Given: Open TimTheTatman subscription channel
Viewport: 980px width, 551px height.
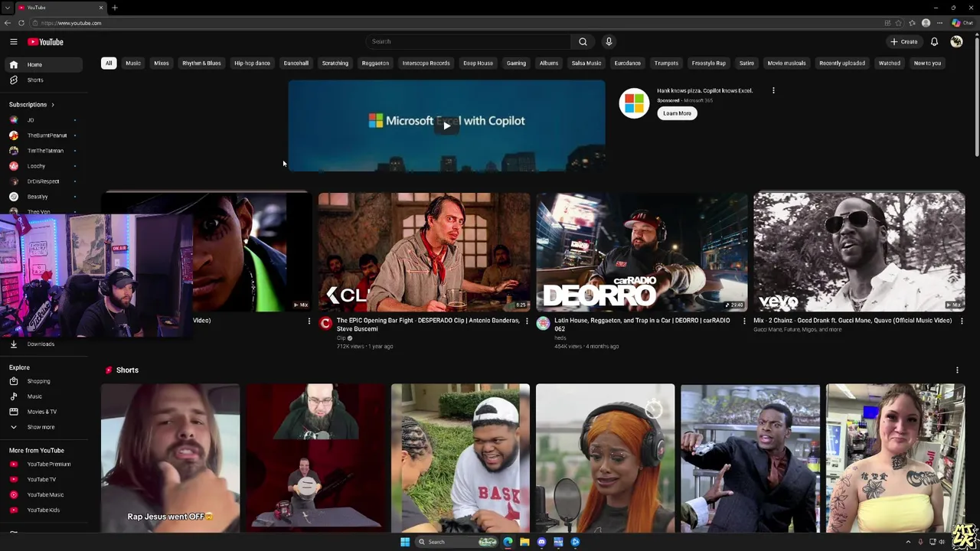Looking at the screenshot, I should click(x=44, y=151).
